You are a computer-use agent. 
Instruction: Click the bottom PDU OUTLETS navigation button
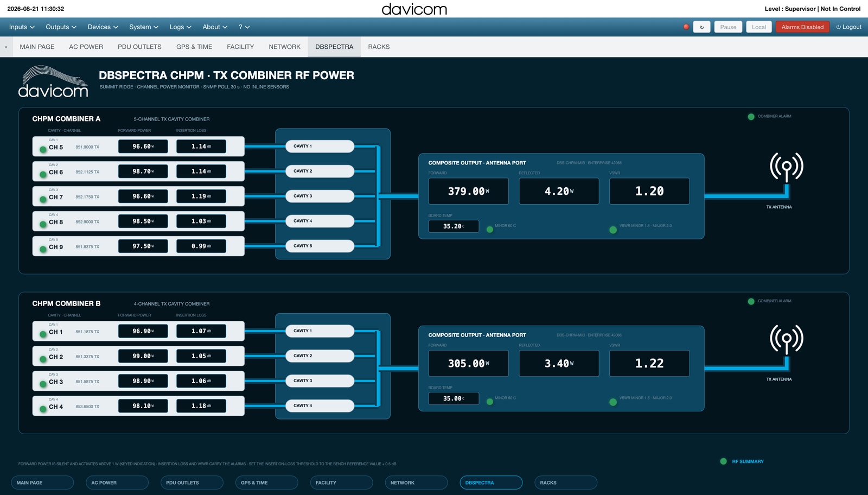coord(192,483)
